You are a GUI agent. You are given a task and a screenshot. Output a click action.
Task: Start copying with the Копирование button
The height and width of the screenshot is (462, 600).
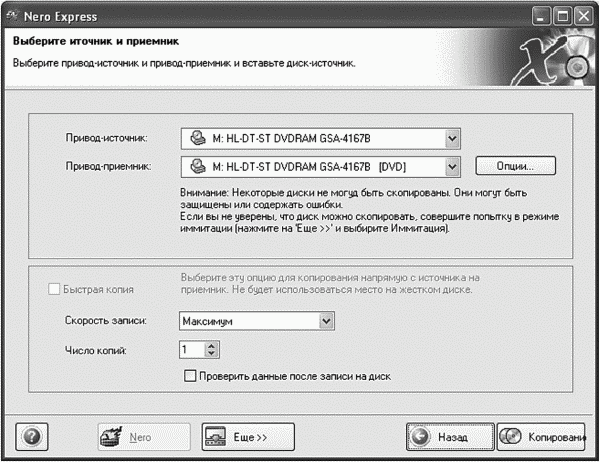[541, 436]
